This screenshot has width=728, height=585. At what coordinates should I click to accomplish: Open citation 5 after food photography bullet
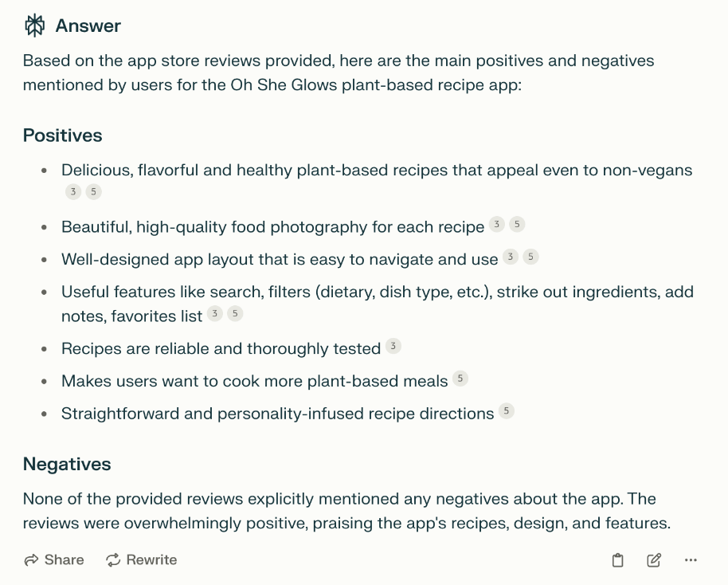(516, 223)
